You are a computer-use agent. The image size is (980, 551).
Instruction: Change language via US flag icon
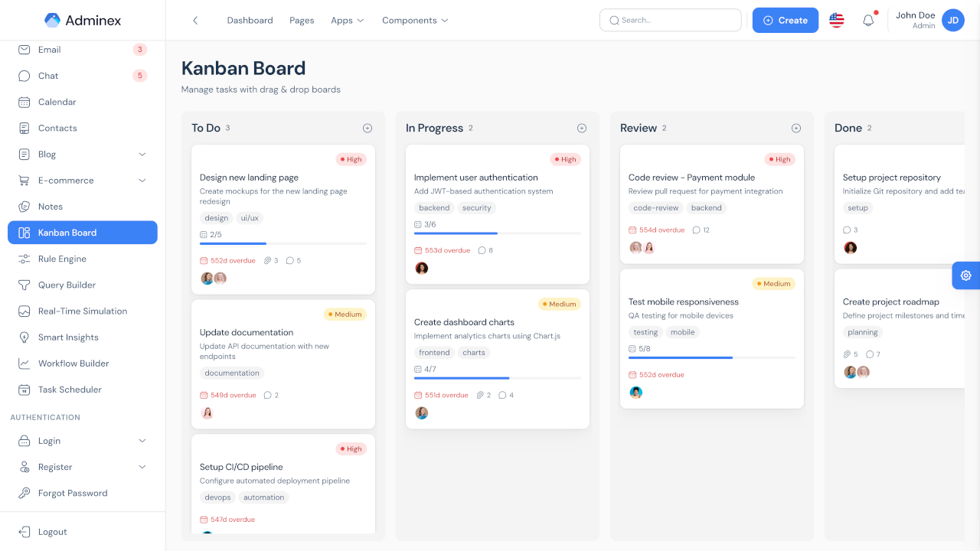[837, 21]
